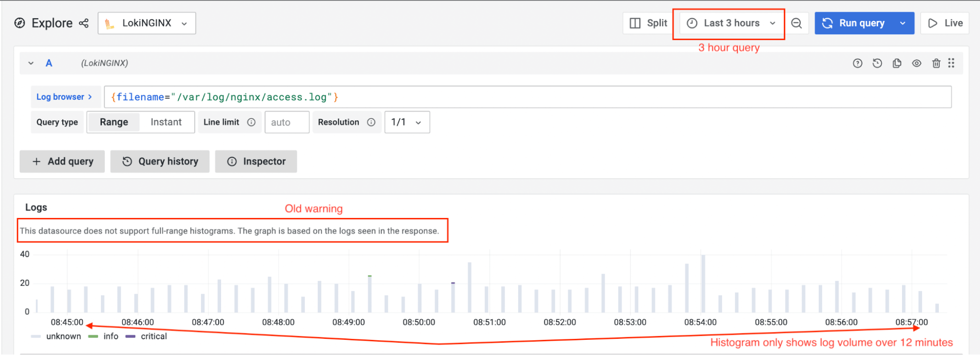Duplicate query A with the copy icon
Screen dimensions: 980x355
tap(897, 63)
